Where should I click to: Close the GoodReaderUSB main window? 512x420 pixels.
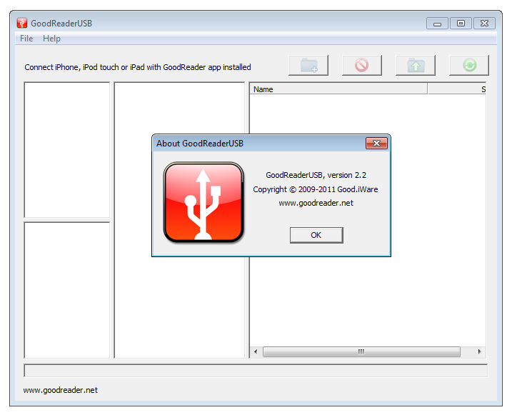point(485,24)
